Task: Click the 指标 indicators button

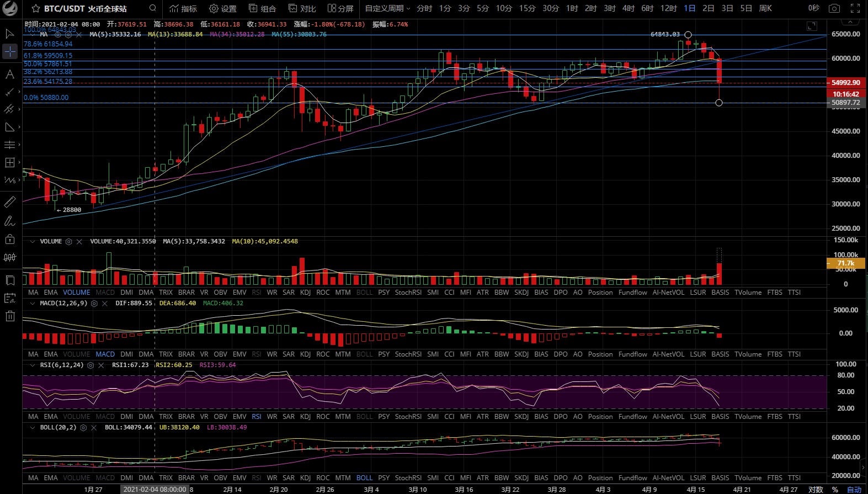Action: pyautogui.click(x=183, y=8)
